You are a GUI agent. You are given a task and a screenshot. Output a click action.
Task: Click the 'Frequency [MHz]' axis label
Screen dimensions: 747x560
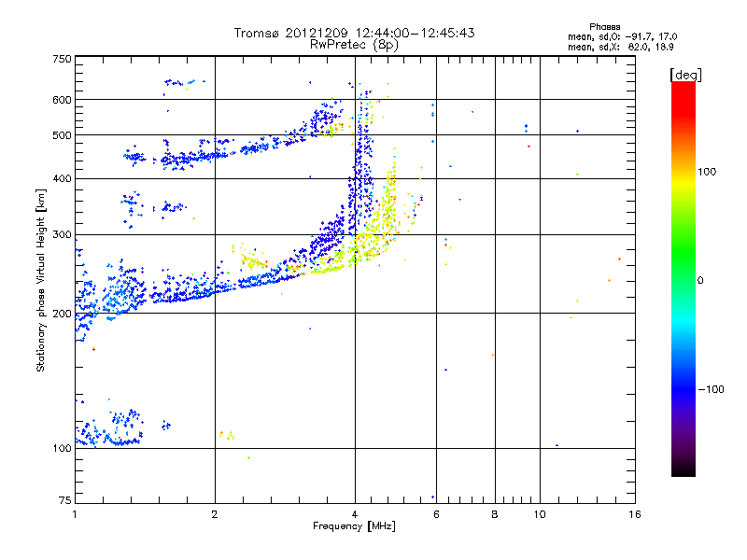coord(354,526)
